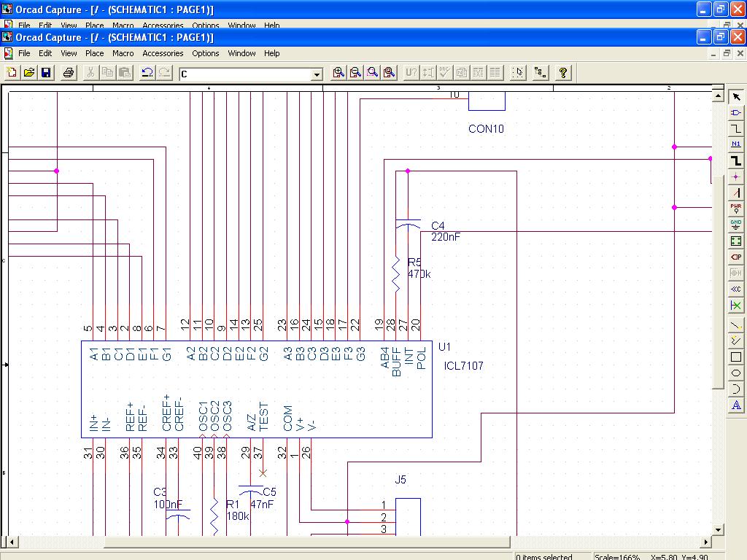Open the Accessories menu
747x560 pixels.
(x=163, y=53)
